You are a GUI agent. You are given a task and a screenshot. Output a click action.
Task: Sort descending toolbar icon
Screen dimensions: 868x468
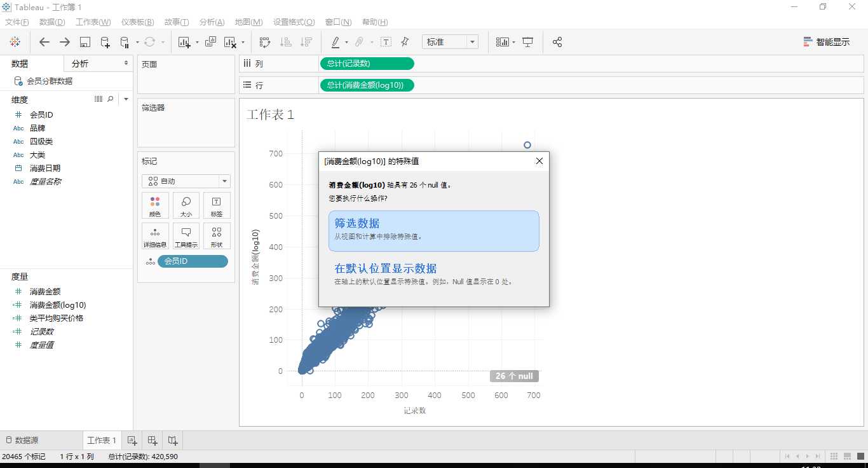click(306, 42)
